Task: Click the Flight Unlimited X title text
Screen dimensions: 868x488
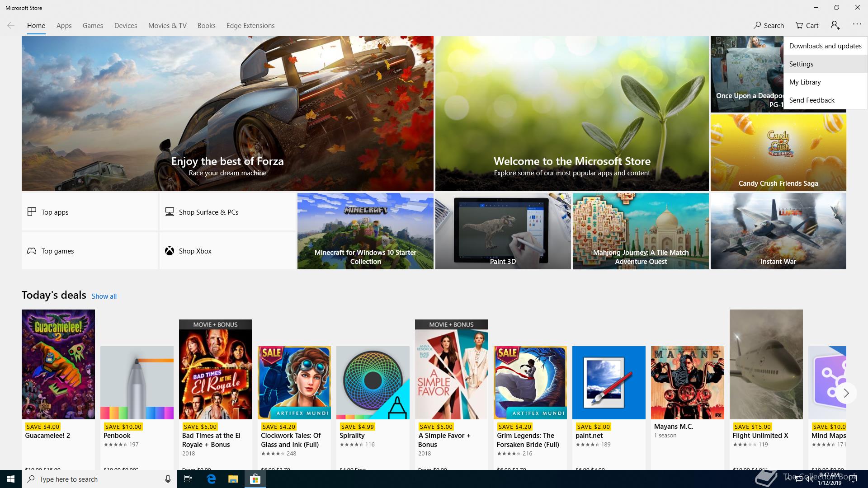Action: (x=760, y=436)
